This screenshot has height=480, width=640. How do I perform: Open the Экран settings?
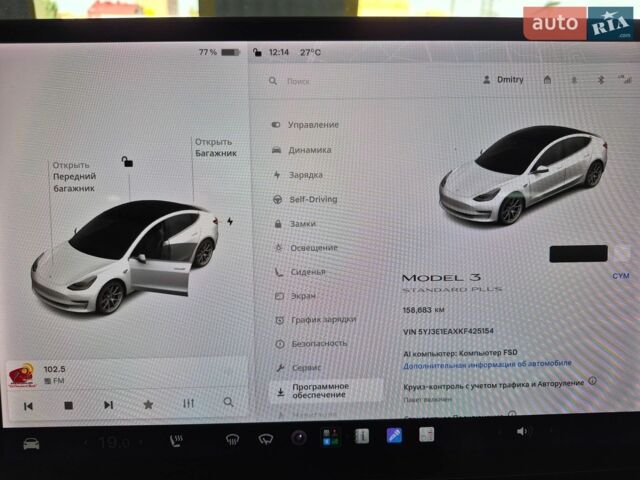click(296, 296)
